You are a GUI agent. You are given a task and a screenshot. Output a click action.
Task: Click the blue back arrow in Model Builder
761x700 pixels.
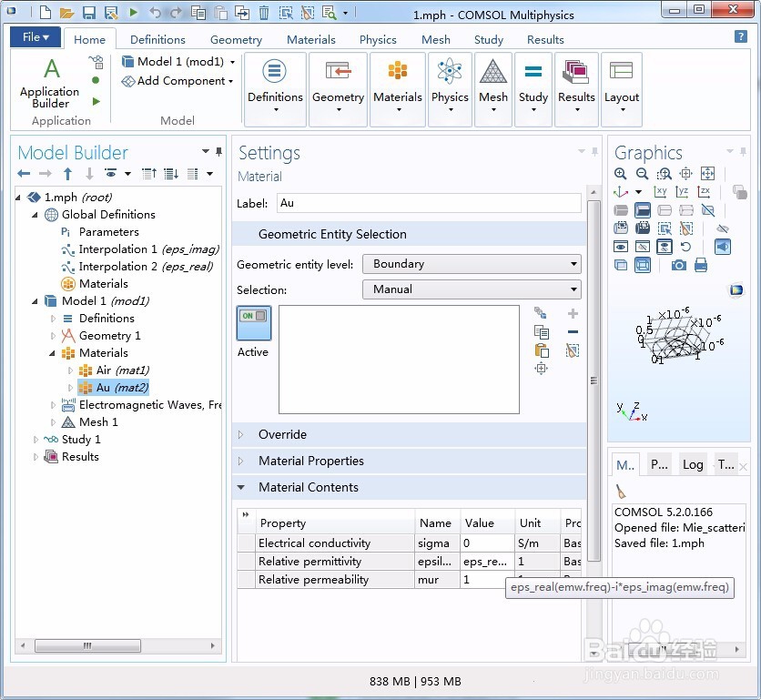(24, 173)
